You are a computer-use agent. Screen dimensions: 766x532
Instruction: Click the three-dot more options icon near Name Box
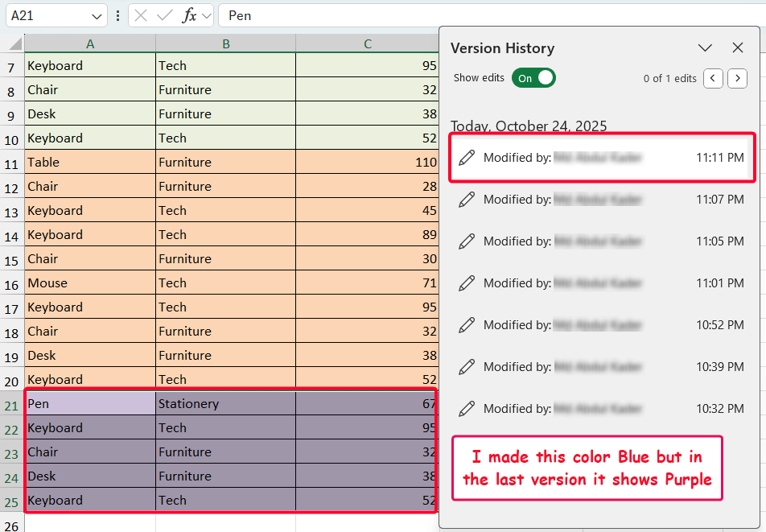(x=117, y=15)
